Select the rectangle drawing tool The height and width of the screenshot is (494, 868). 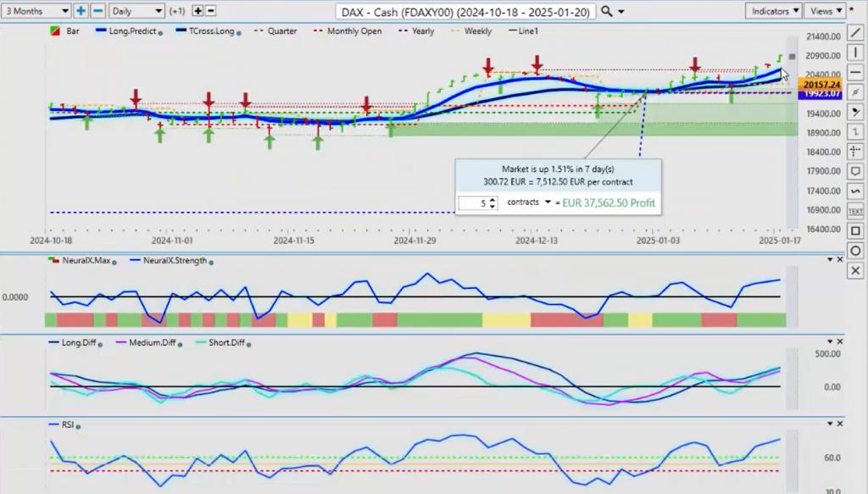(855, 230)
